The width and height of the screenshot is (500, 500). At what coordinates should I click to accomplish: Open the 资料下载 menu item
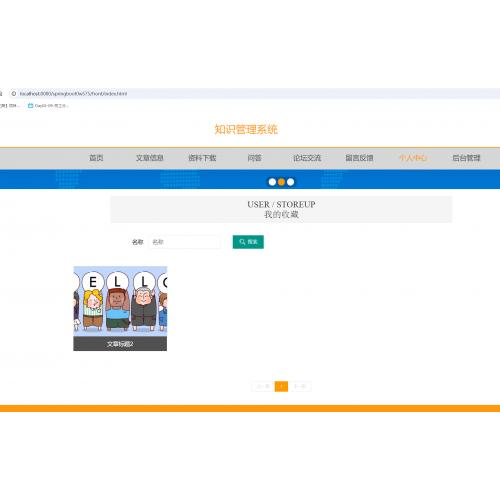tap(202, 158)
